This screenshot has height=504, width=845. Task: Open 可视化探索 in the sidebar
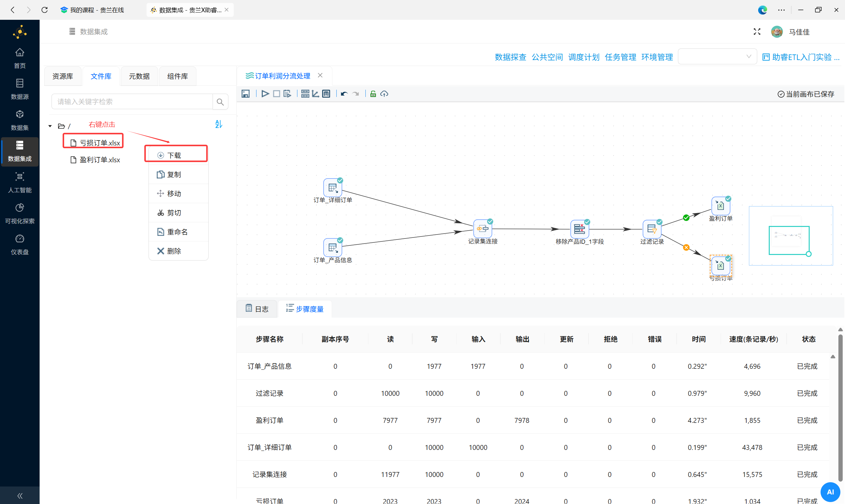coord(20,214)
